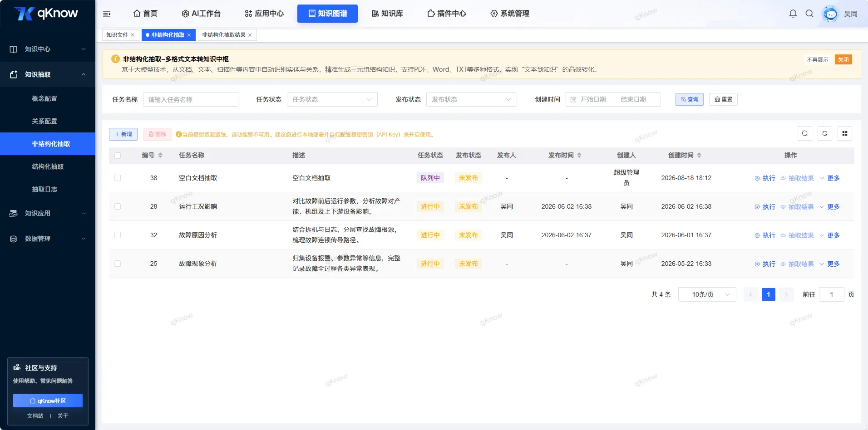
Task: Click the go-to page number field
Action: click(832, 294)
